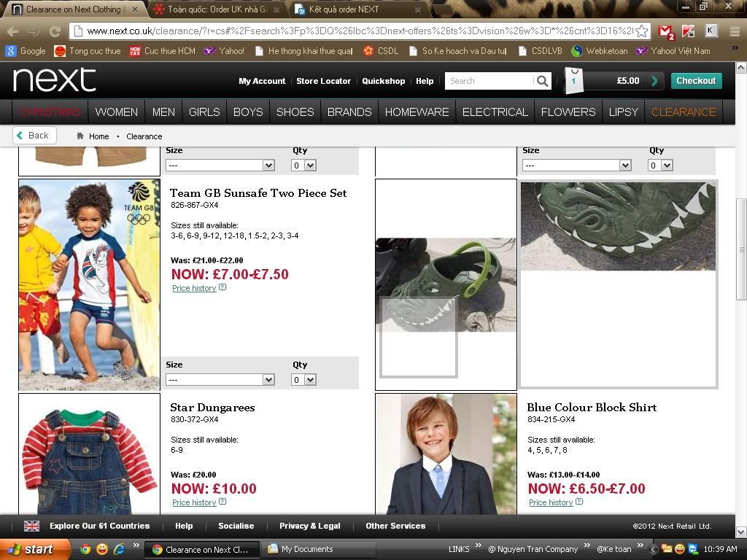Open the Chrome menu icon

coord(735,31)
